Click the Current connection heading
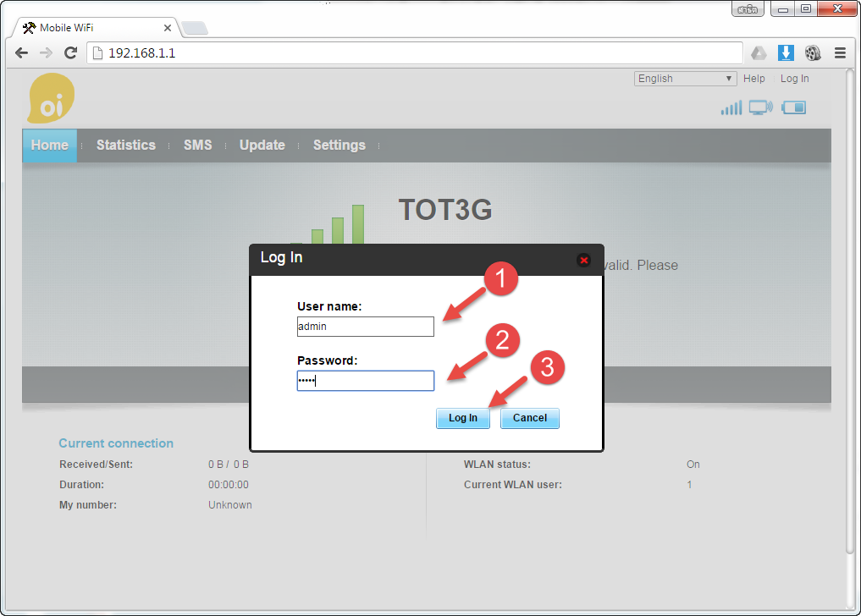861x616 pixels. pos(116,443)
